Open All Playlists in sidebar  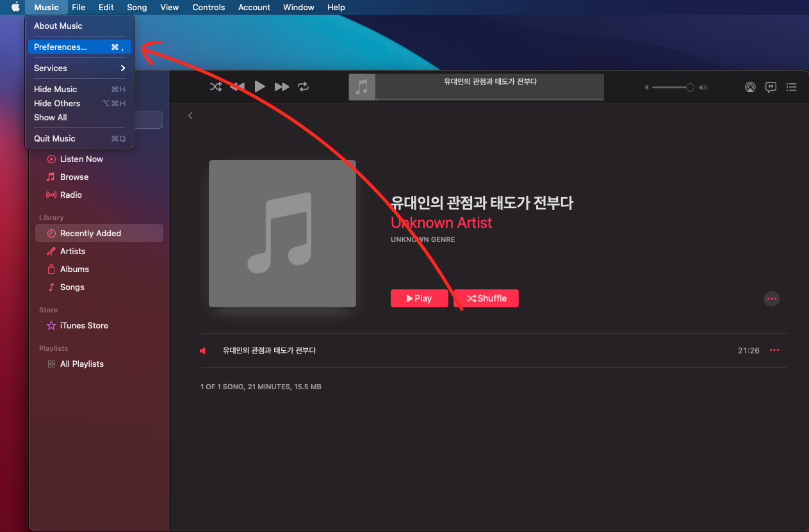tap(99, 364)
